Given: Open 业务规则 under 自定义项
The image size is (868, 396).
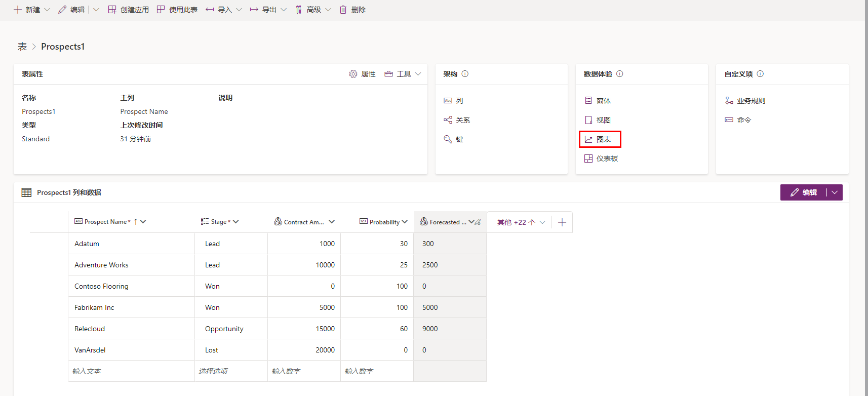Looking at the screenshot, I should pos(745,101).
